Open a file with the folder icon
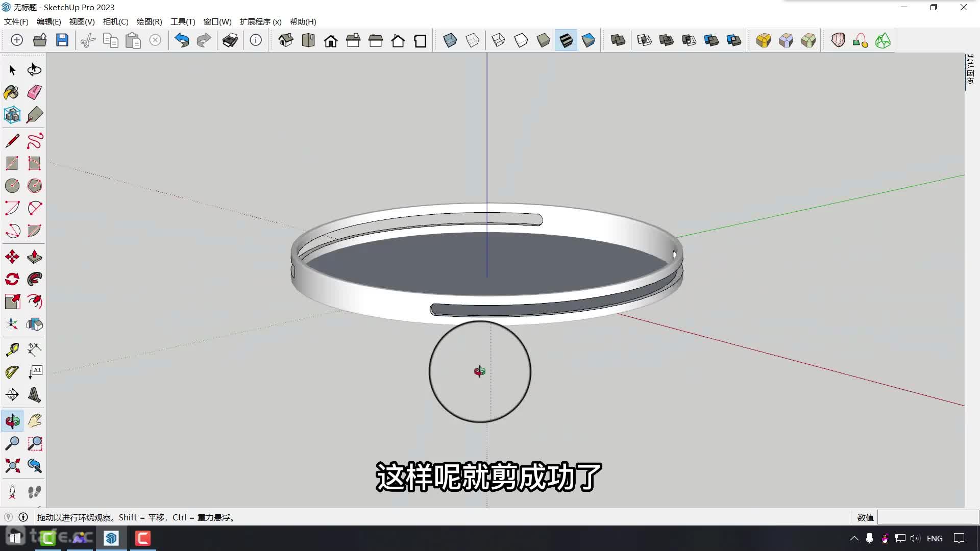Viewport: 980px width, 551px height. 40,40
